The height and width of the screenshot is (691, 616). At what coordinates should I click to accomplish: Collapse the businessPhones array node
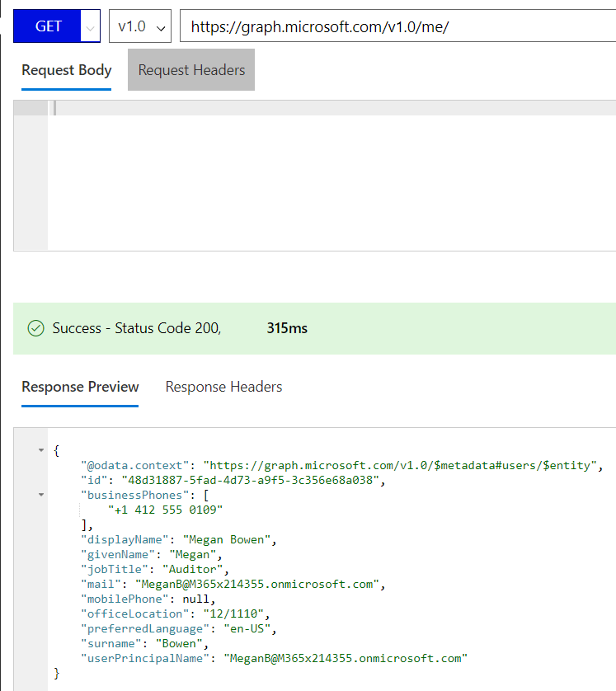40,495
